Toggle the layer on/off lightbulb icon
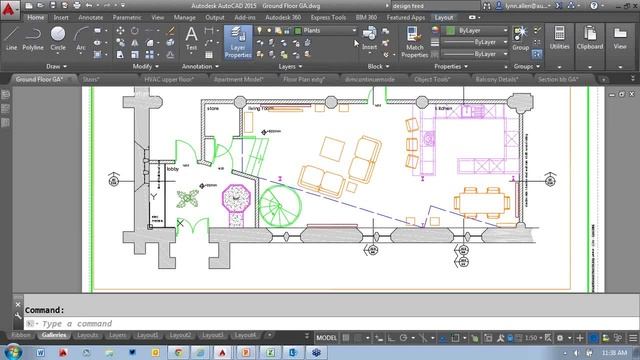Image resolution: width=640 pixels, height=360 pixels. 260,31
